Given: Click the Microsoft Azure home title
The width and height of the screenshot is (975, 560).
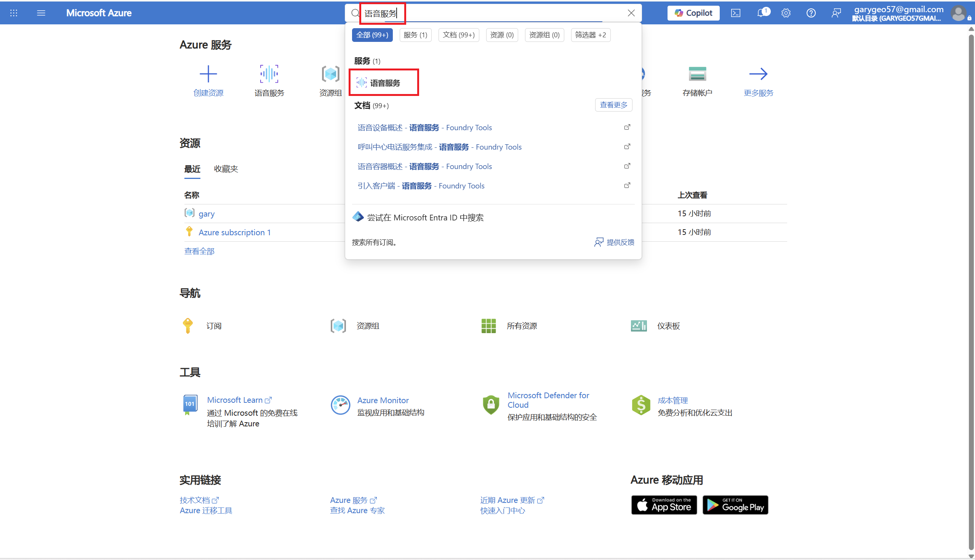Looking at the screenshot, I should [99, 13].
